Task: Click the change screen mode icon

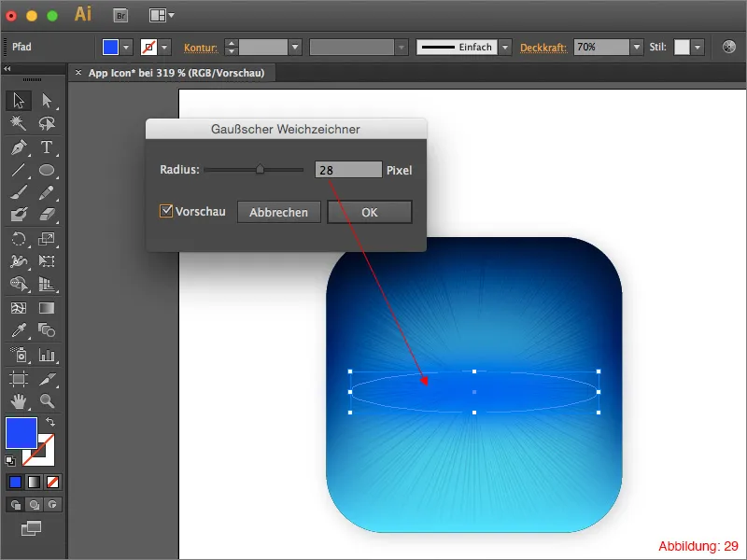Action: pyautogui.click(x=31, y=528)
